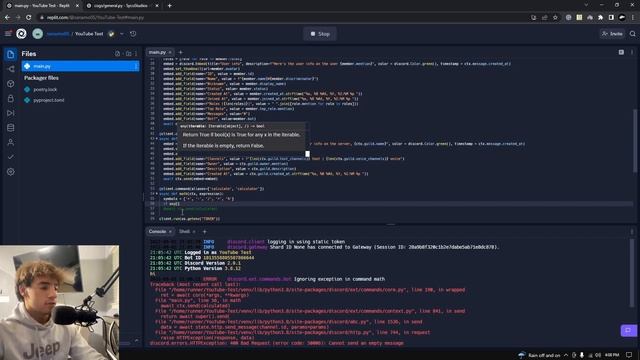The image size is (640, 360).
Task: Add a new editor pane tab
Action: (x=180, y=52)
